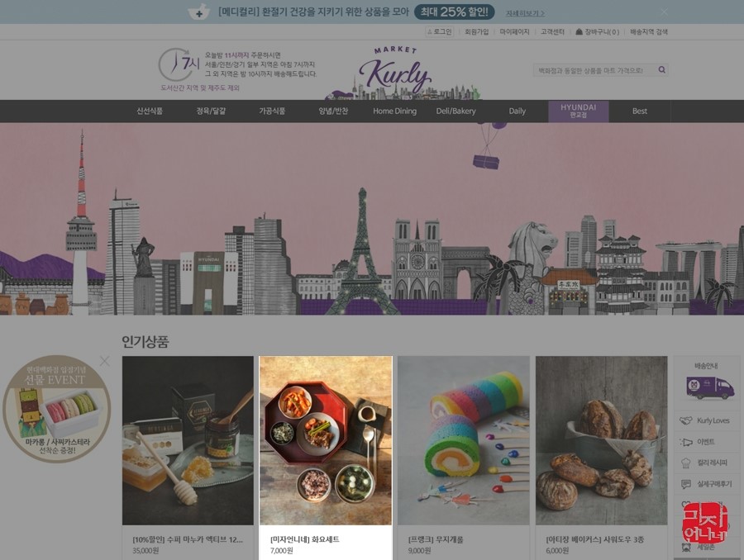Click the price 6,000원
The height and width of the screenshot is (560, 744).
click(x=557, y=551)
